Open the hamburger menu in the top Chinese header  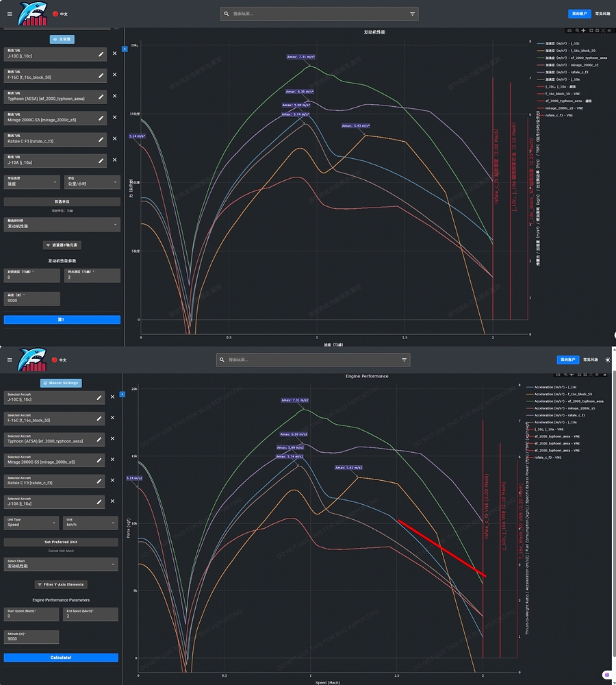point(10,14)
